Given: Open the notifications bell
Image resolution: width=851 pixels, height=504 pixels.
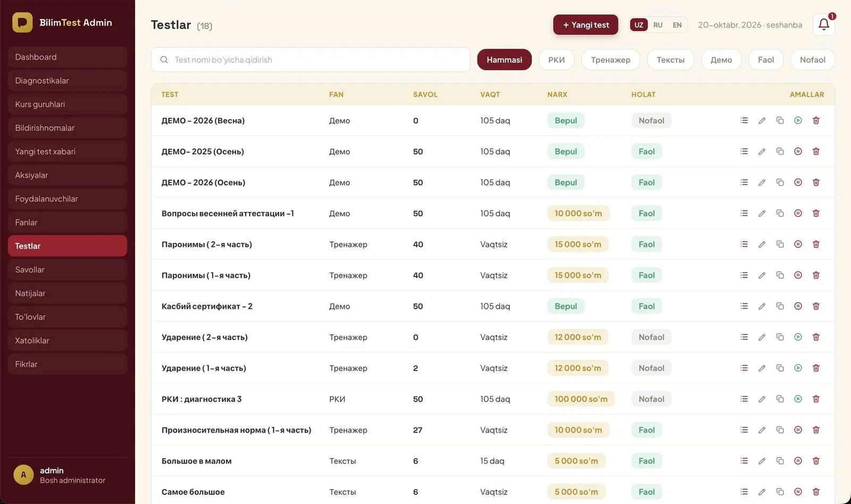Looking at the screenshot, I should 823,24.
